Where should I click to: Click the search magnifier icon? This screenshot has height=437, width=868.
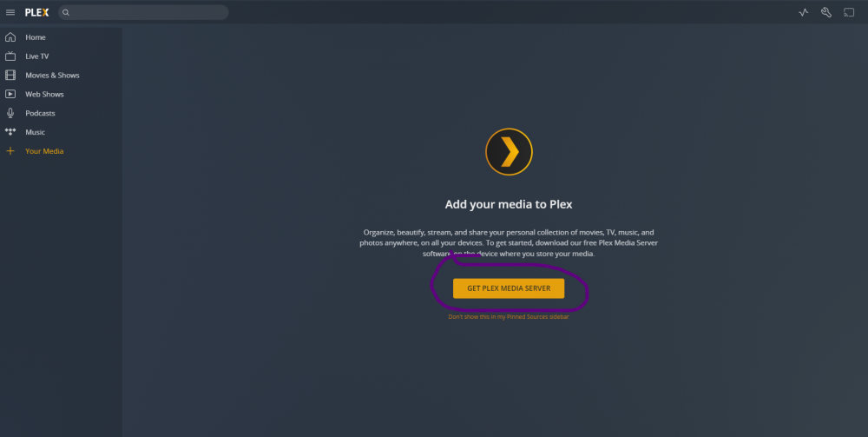coord(66,12)
